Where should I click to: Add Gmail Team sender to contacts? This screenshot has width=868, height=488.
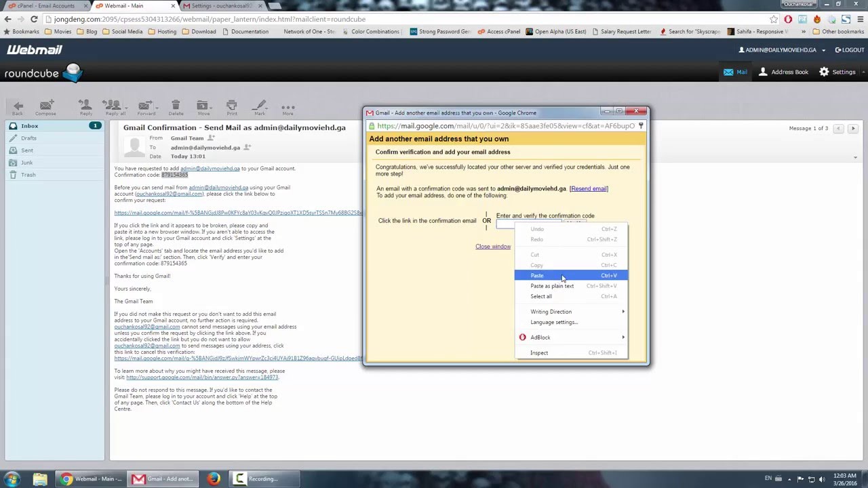(211, 138)
